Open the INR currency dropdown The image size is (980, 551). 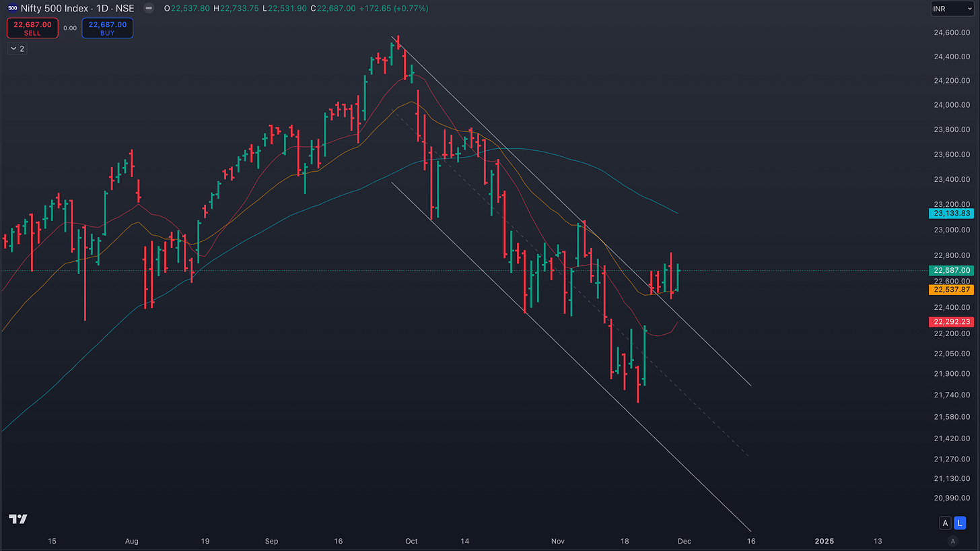point(952,9)
